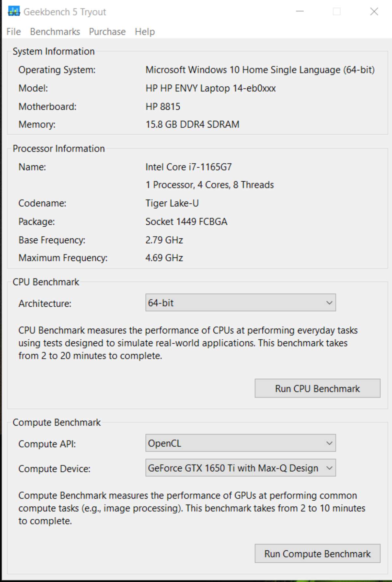Click the Tiger Lake-U codename value
The width and height of the screenshot is (392, 582).
pyautogui.click(x=172, y=203)
